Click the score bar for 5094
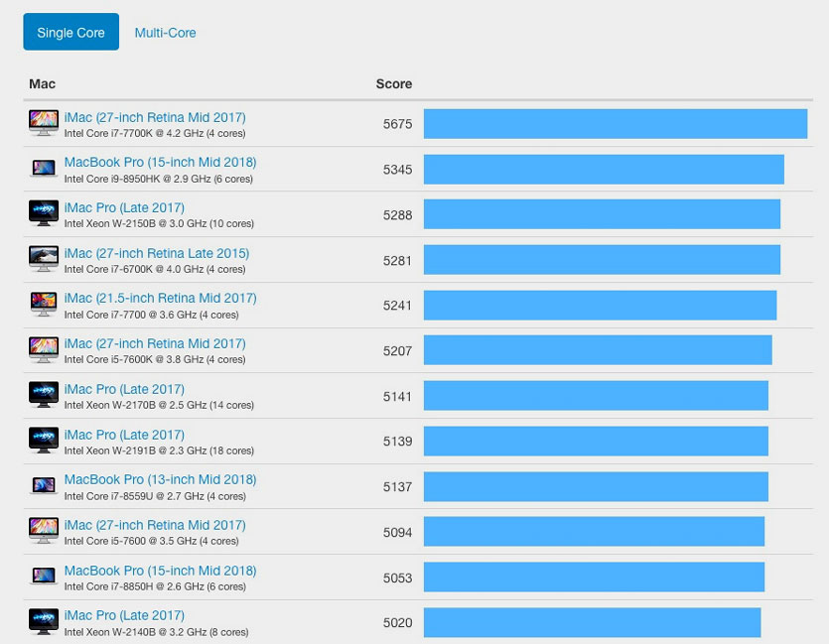Screen dimensions: 829x644 [x=594, y=531]
